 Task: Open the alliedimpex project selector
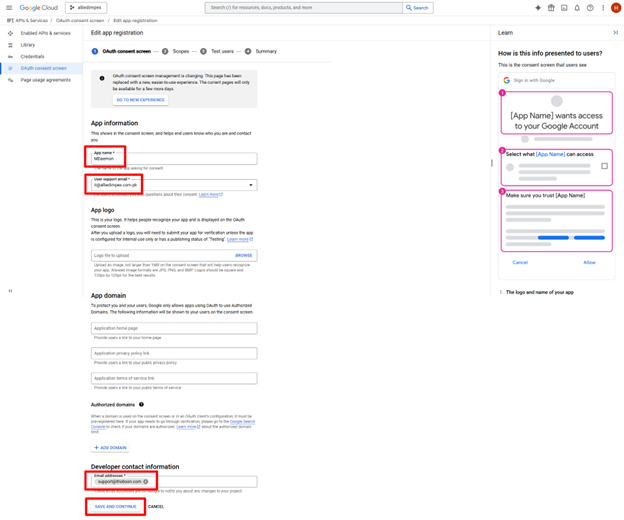pos(86,7)
